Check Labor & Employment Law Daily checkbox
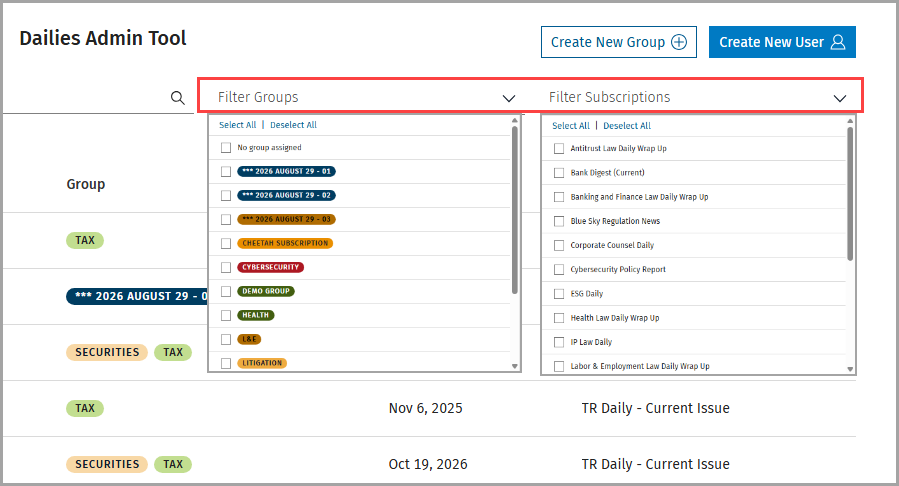Image resolution: width=899 pixels, height=486 pixels. tap(559, 366)
